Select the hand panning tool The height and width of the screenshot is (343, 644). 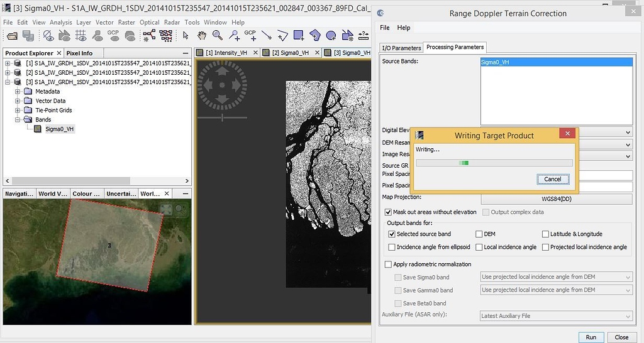coord(202,36)
